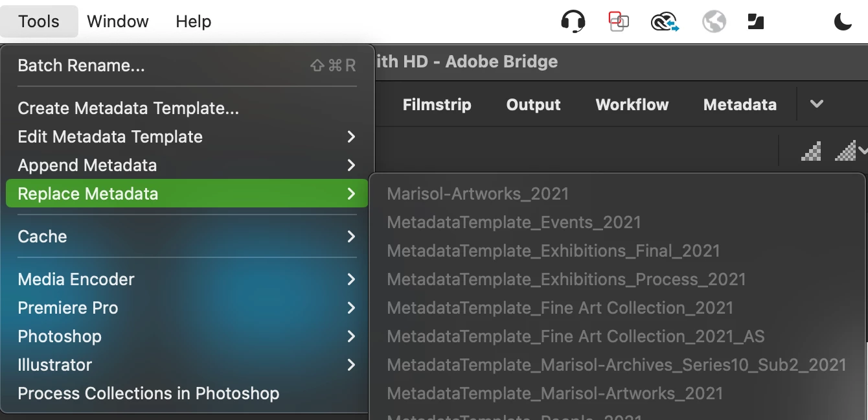Screen dimensions: 868x420
Task: Click the black squares icon in menu bar
Action: 756,22
